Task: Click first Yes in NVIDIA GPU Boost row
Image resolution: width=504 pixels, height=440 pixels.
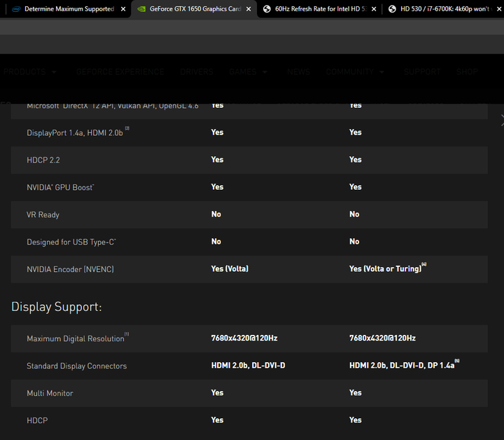Action: 217,187
